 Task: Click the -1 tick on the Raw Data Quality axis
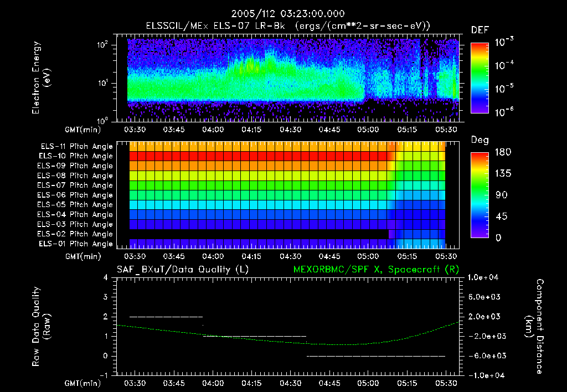[x=104, y=375]
